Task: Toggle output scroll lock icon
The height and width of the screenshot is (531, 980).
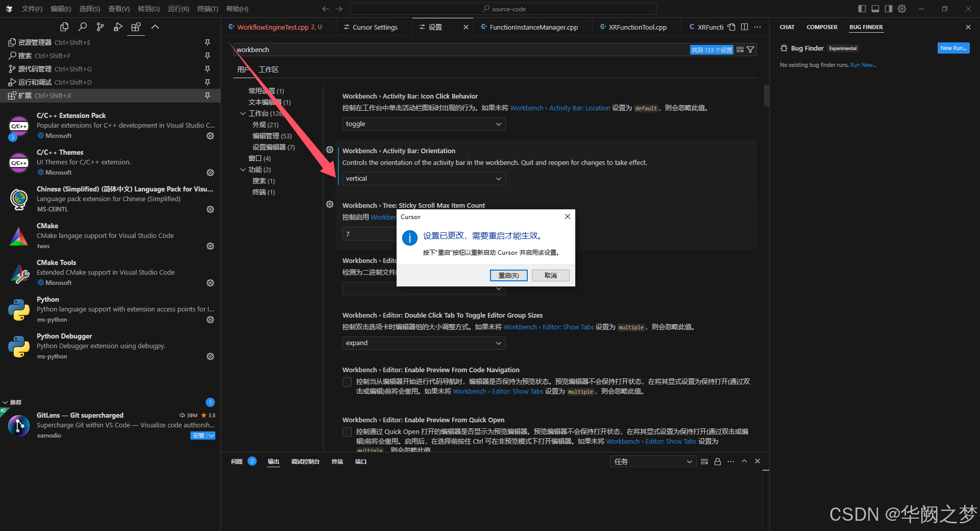Action: tap(718, 462)
